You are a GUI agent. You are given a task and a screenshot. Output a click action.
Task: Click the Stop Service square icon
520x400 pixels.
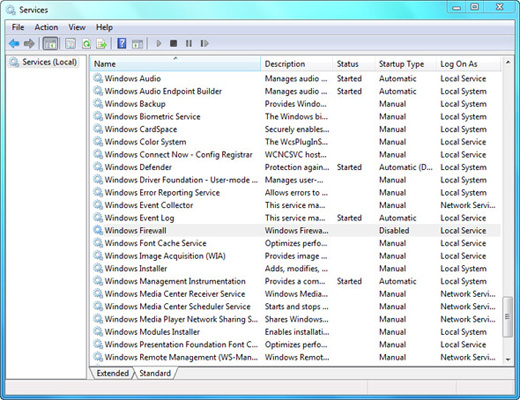tap(173, 43)
